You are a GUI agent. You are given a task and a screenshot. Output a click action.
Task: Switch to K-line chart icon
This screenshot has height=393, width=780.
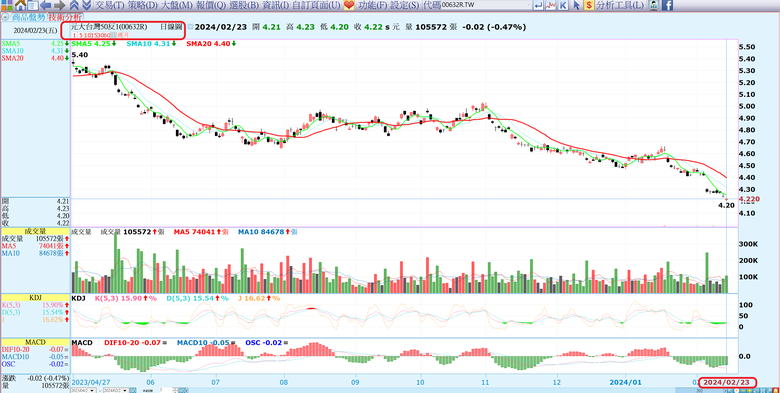563,5
